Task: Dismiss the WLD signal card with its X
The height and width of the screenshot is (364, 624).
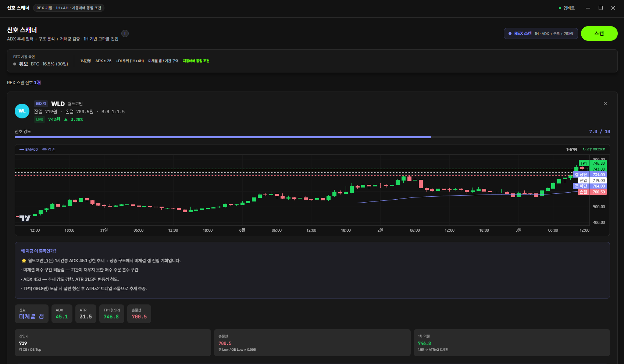Action: [x=605, y=104]
